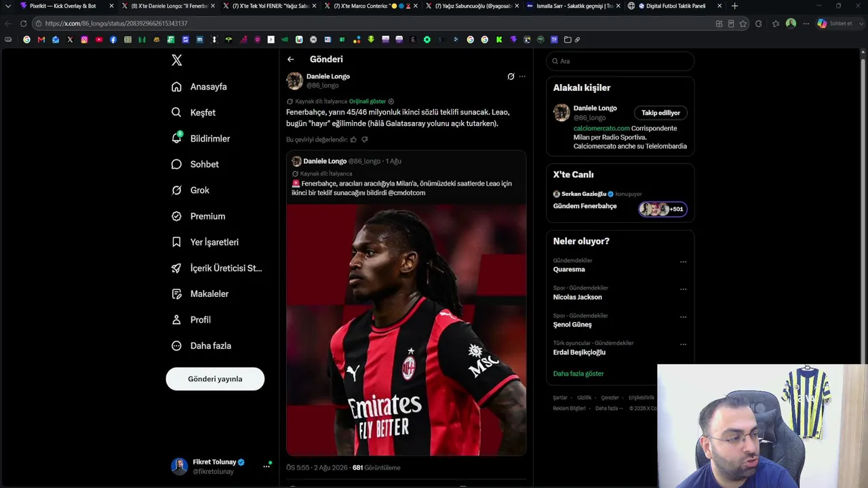Open the calciomercato.com link
The height and width of the screenshot is (488, 868).
(x=601, y=128)
